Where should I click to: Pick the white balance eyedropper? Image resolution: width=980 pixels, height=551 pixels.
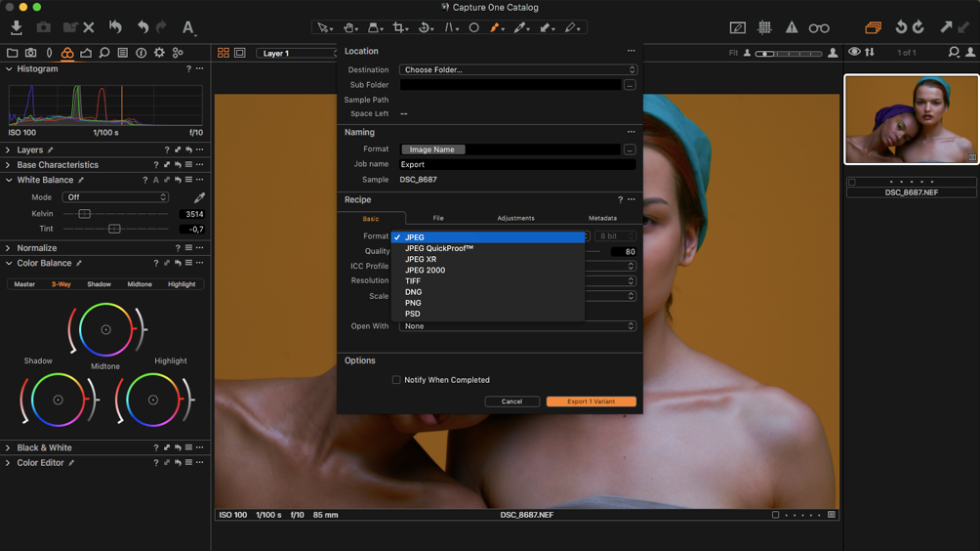[199, 197]
